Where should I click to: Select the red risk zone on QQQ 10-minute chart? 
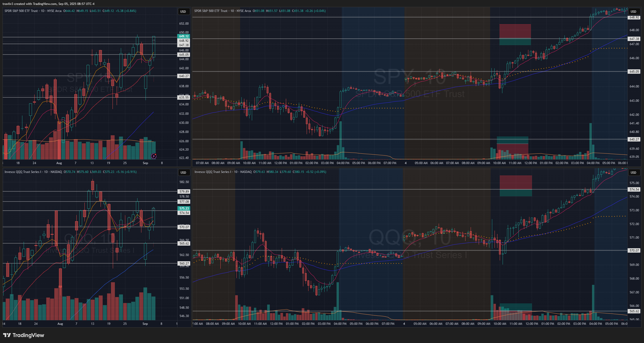(516, 182)
